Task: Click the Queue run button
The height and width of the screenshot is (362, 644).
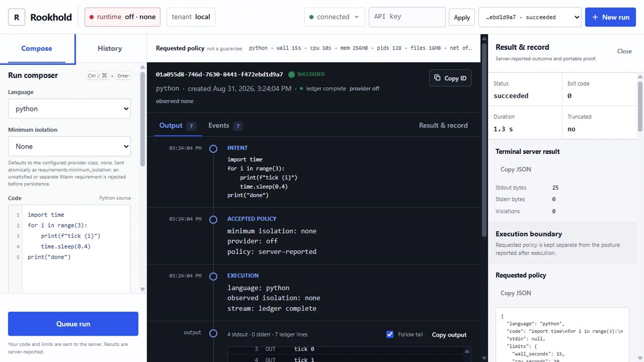Action: [73, 324]
